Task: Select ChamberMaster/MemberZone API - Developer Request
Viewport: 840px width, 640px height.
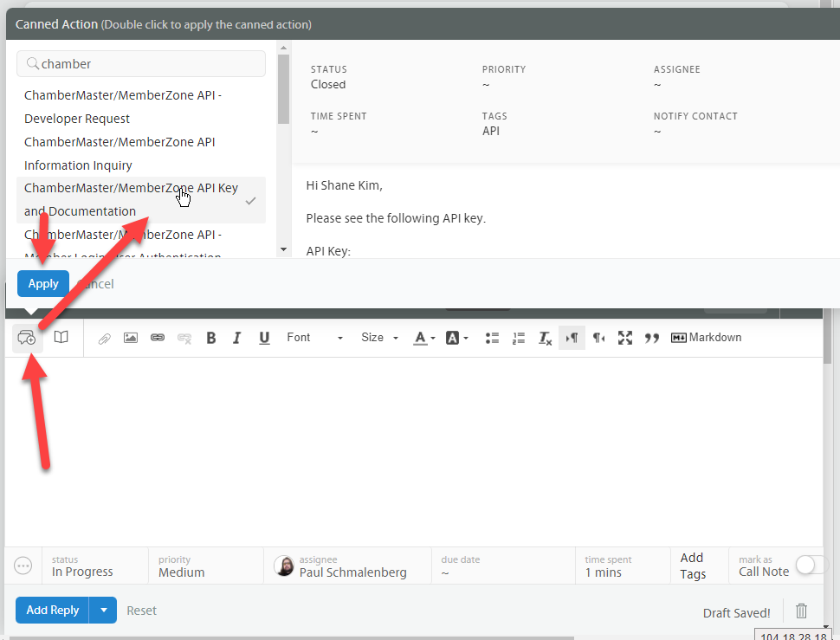Action: point(122,107)
